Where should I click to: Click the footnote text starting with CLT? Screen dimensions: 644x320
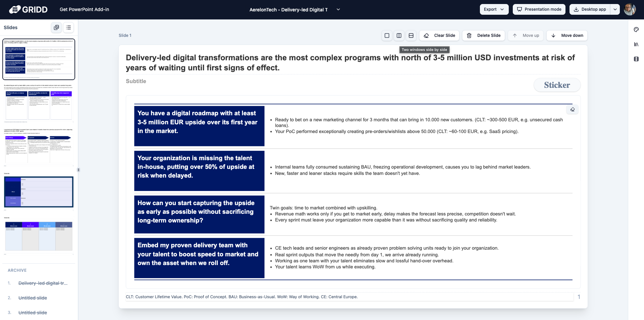(x=242, y=297)
